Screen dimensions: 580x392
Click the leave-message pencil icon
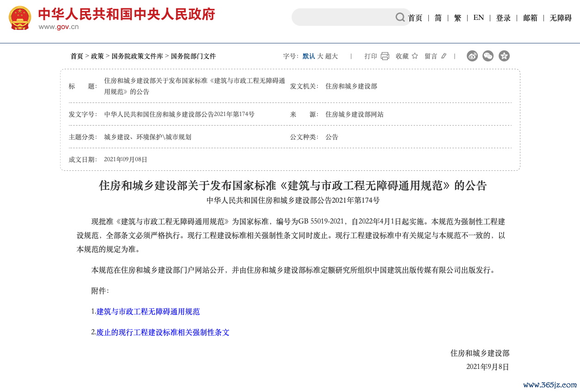coord(444,56)
